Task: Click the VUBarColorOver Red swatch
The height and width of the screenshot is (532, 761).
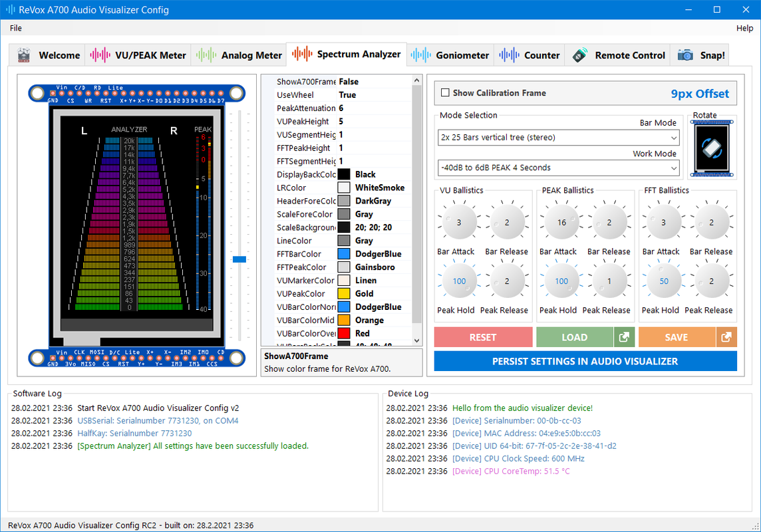Action: pos(344,334)
